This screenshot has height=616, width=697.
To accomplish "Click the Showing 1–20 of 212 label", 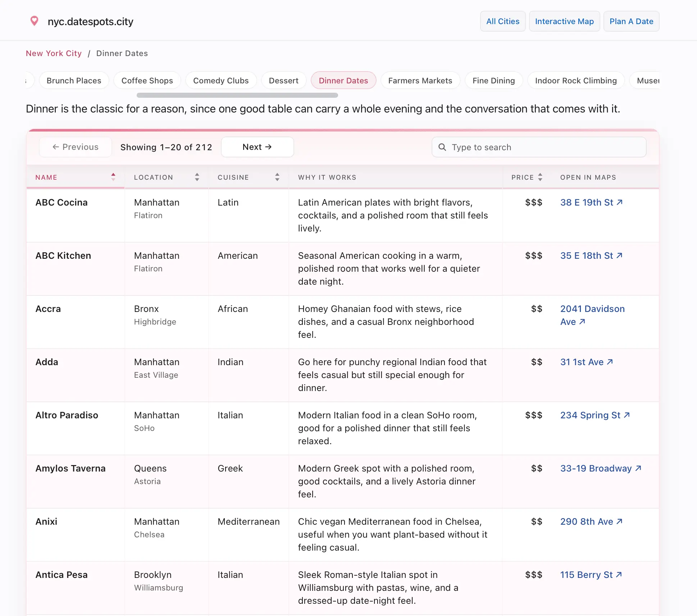I will tap(166, 147).
